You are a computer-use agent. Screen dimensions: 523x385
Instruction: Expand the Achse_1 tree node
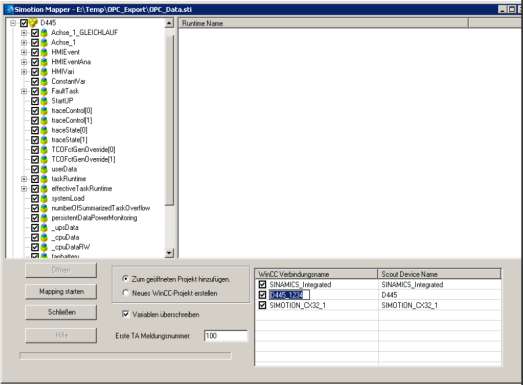[24, 42]
